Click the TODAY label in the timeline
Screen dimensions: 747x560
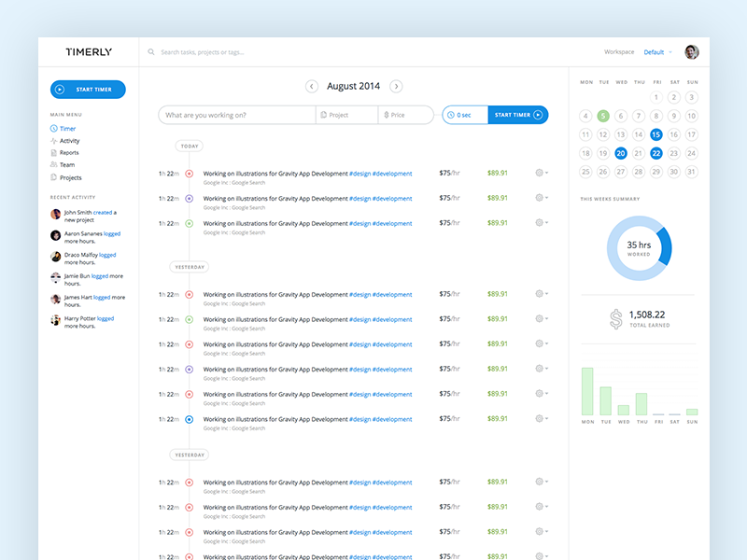point(190,147)
